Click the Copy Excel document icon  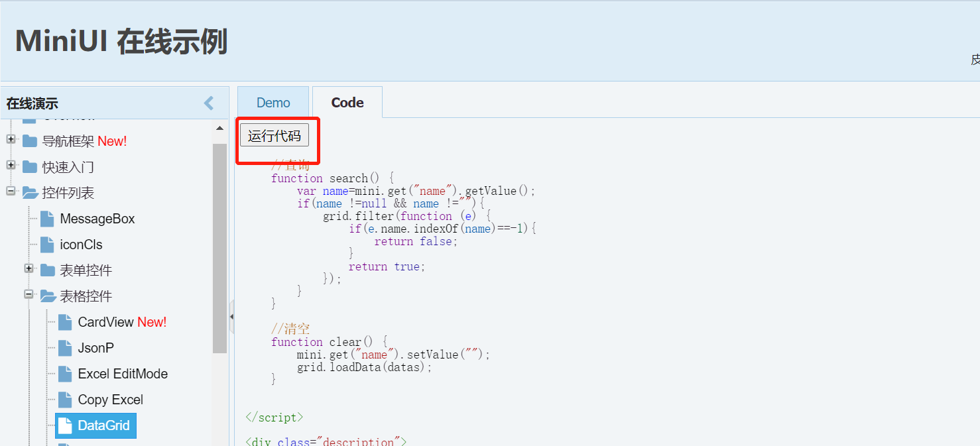(x=64, y=399)
